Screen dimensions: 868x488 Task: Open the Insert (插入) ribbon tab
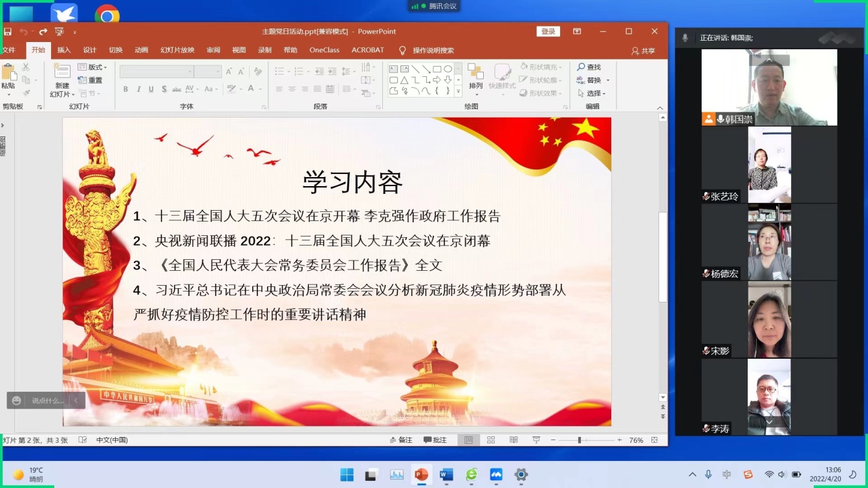click(64, 50)
